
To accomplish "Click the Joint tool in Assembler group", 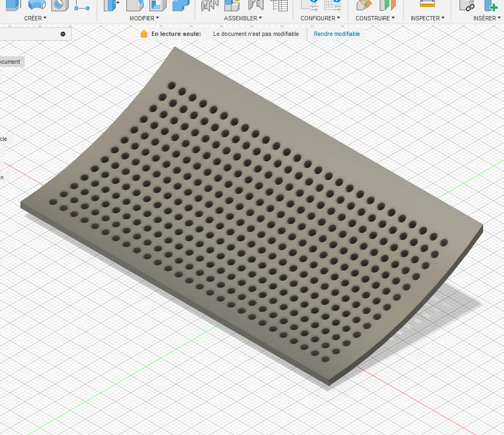I will [209, 5].
